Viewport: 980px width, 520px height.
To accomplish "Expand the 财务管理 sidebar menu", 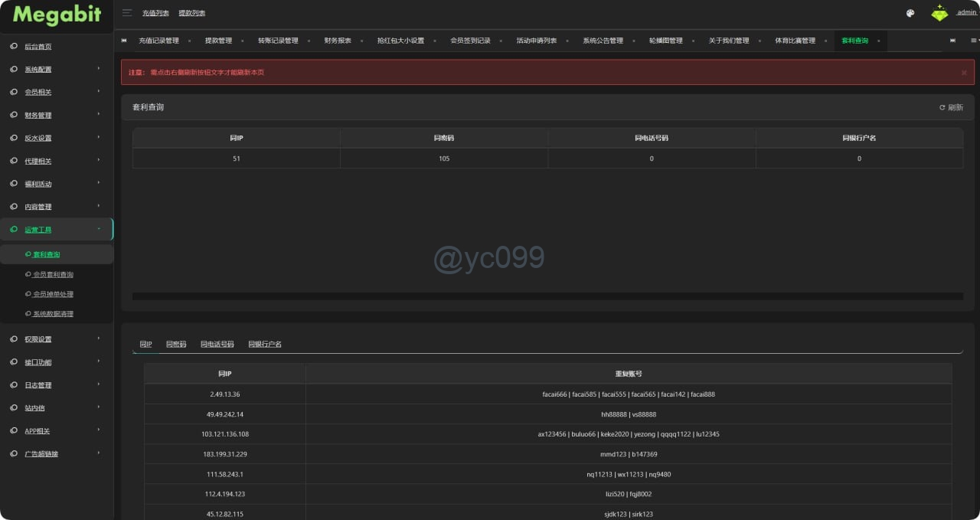I will click(x=38, y=116).
